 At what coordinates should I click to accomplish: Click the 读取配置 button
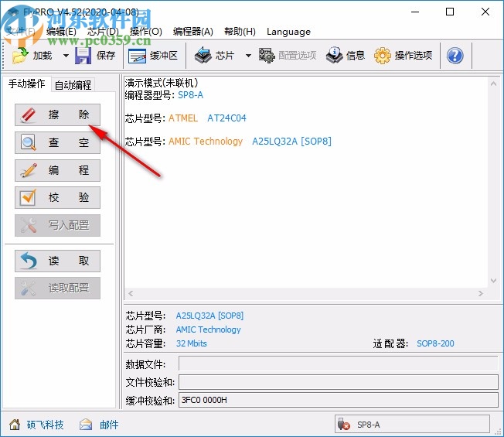pyautogui.click(x=57, y=288)
